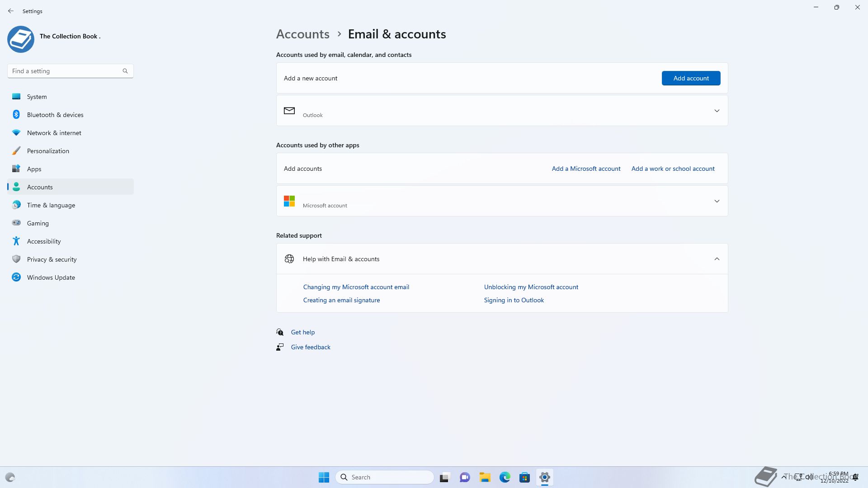Viewport: 868px width, 488px height.
Task: Go to Accessibility settings
Action: (x=70, y=241)
